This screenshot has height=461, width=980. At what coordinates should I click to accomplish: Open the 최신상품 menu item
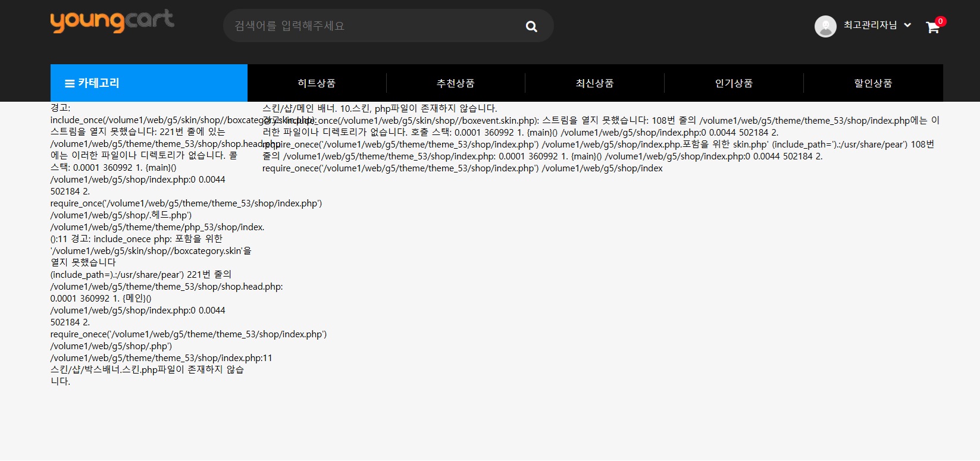pyautogui.click(x=594, y=83)
